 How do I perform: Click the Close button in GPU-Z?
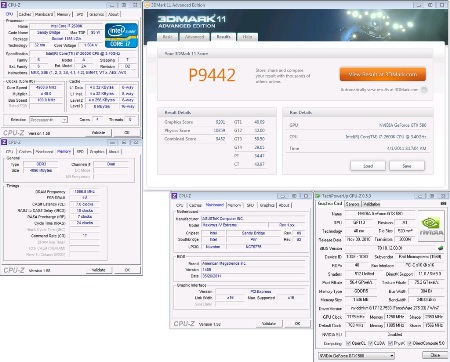point(435,355)
